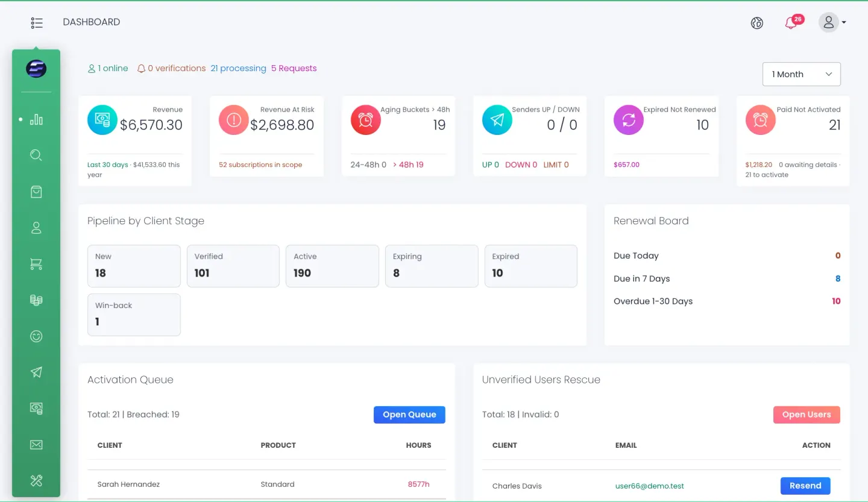Click the Open Users button
Viewport: 868px width, 502px height.
click(807, 415)
